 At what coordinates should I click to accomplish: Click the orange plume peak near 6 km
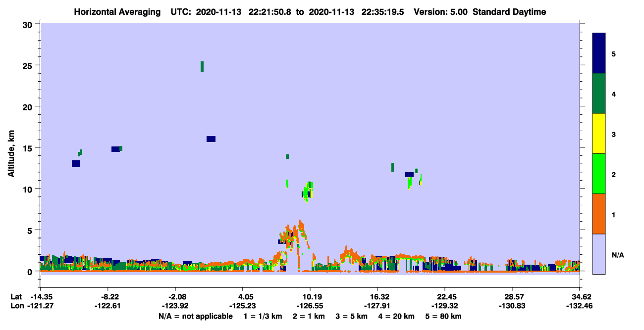pos(300,224)
